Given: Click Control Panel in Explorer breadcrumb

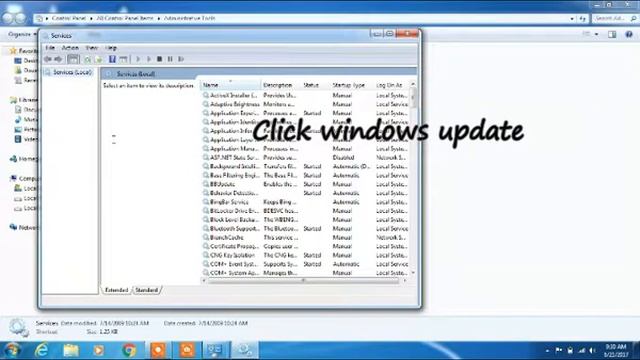Looking at the screenshot, I should [x=69, y=18].
